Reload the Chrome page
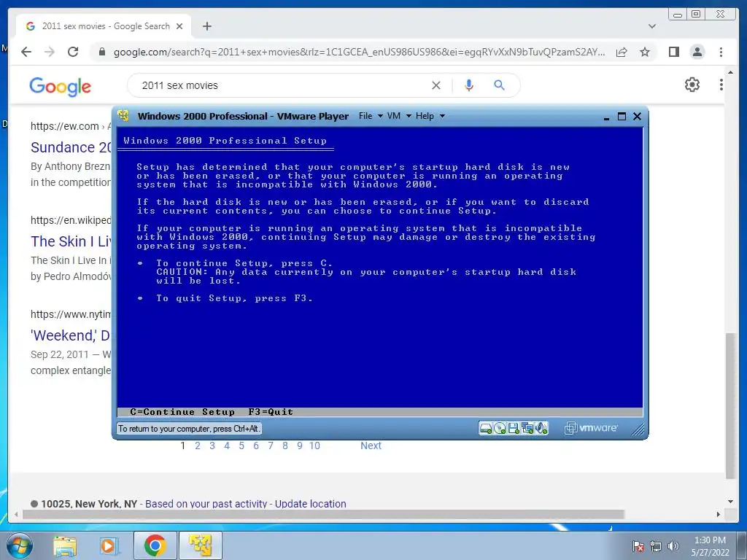This screenshot has height=560, width=747. tap(73, 52)
